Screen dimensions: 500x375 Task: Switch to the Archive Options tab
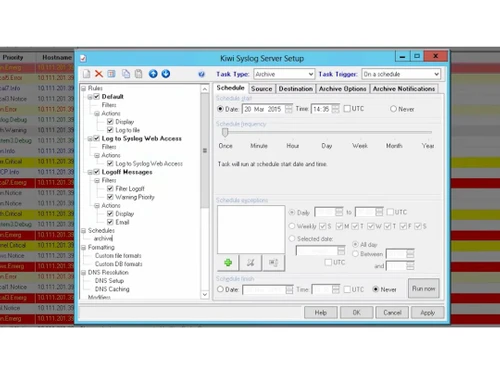coord(342,89)
